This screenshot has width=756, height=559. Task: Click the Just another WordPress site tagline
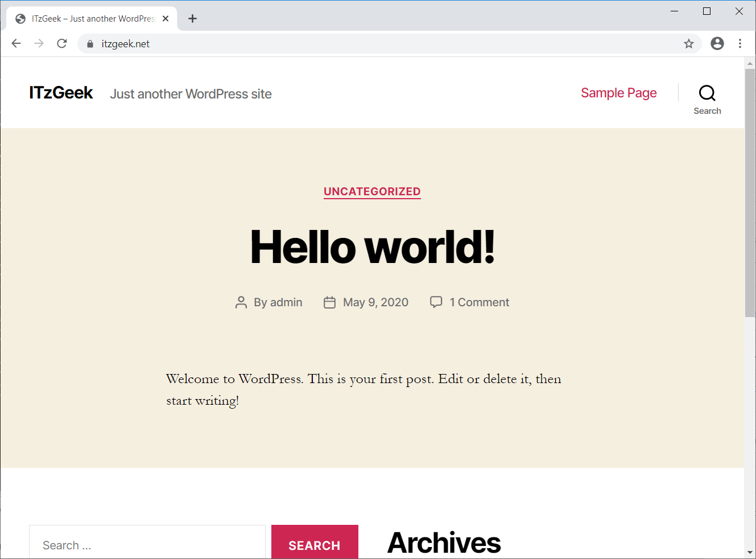click(191, 94)
